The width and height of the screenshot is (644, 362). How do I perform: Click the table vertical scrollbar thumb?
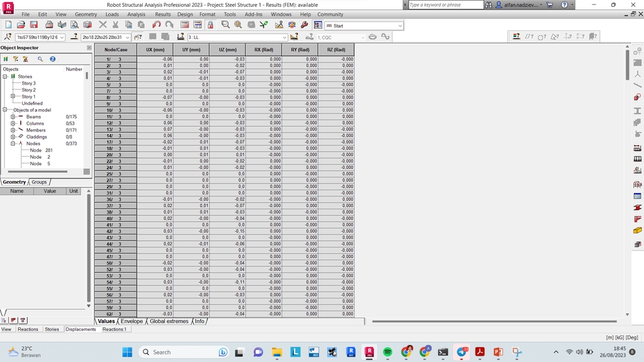[627, 64]
